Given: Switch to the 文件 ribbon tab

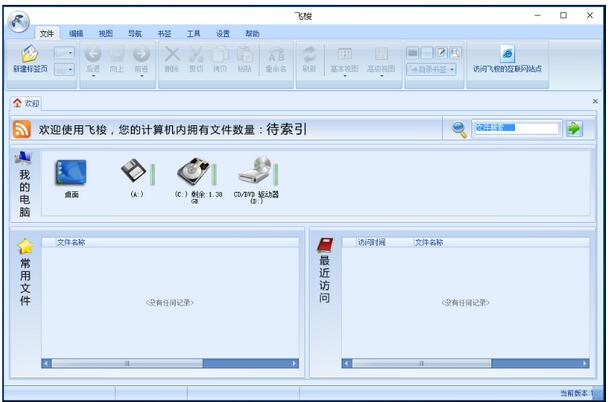Looking at the screenshot, I should pos(47,34).
